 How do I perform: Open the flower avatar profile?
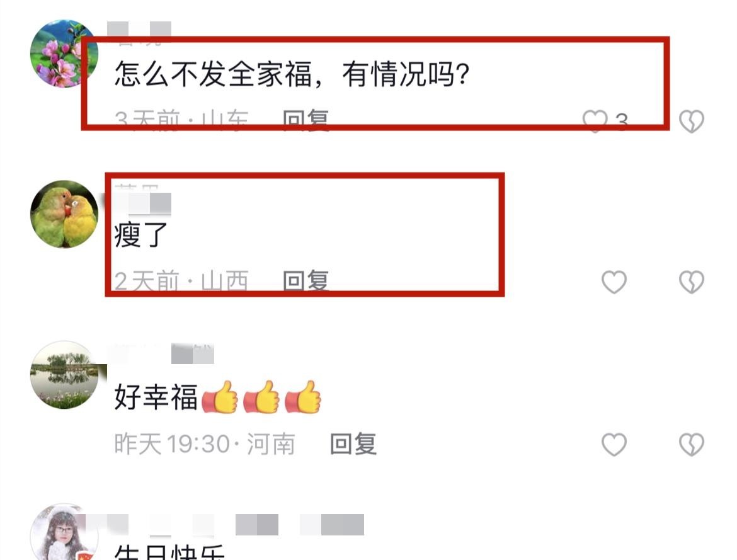(x=64, y=54)
